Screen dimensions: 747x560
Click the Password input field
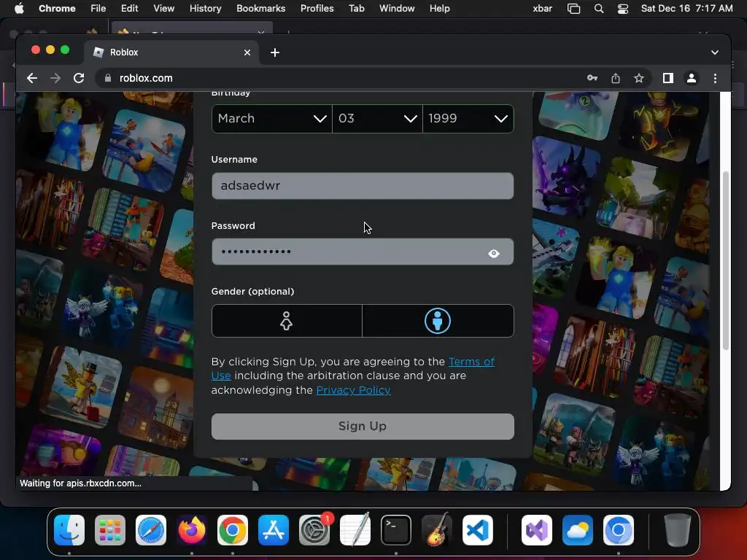[363, 252]
